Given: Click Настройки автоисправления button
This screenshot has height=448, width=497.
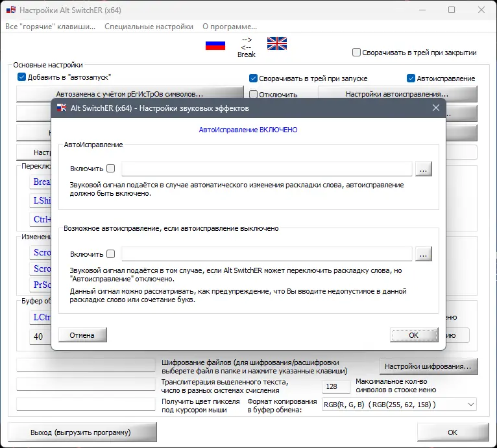Looking at the screenshot, I should coord(397,94).
